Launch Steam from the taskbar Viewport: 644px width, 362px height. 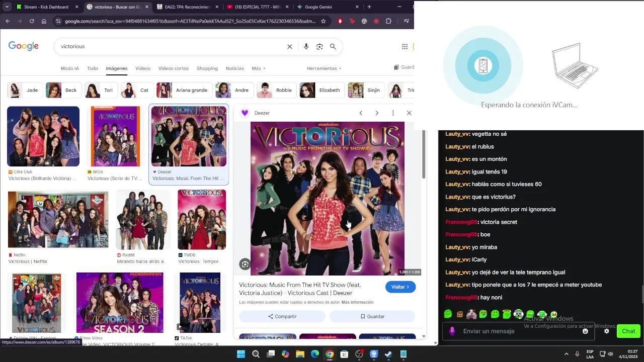pos(388,354)
